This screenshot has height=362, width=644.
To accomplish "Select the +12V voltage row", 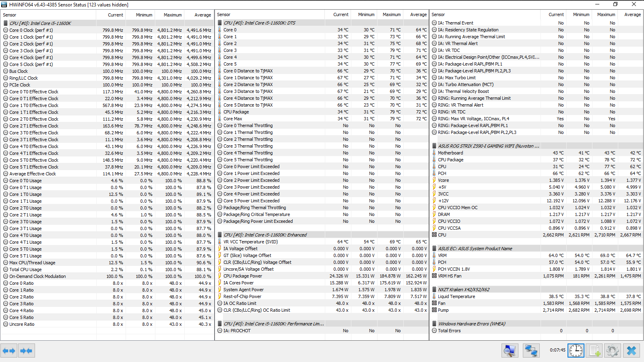I will (537, 201).
